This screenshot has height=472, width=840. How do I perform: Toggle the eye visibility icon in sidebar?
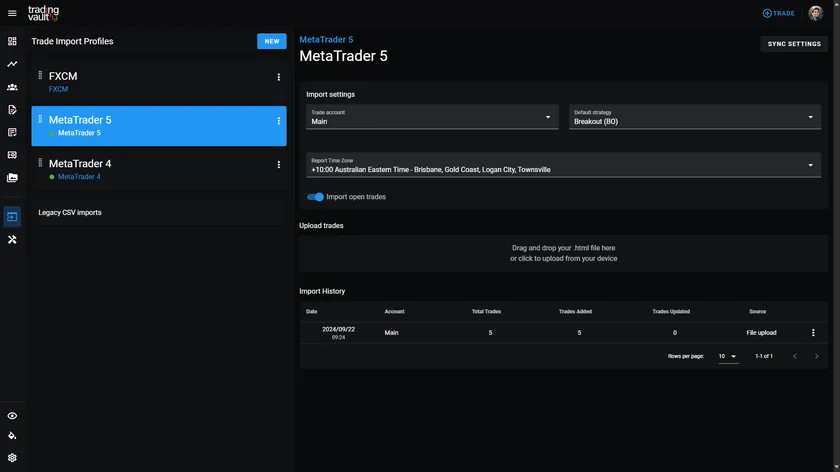(12, 416)
